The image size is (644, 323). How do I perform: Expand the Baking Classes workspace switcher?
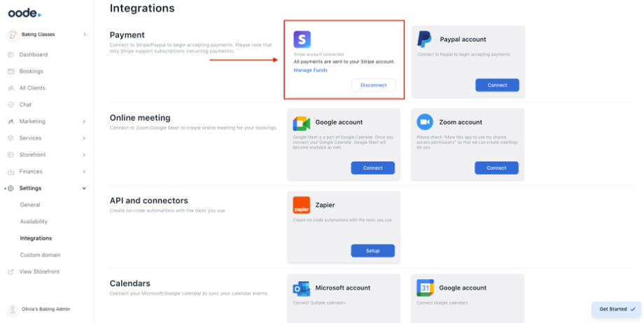[x=85, y=34]
